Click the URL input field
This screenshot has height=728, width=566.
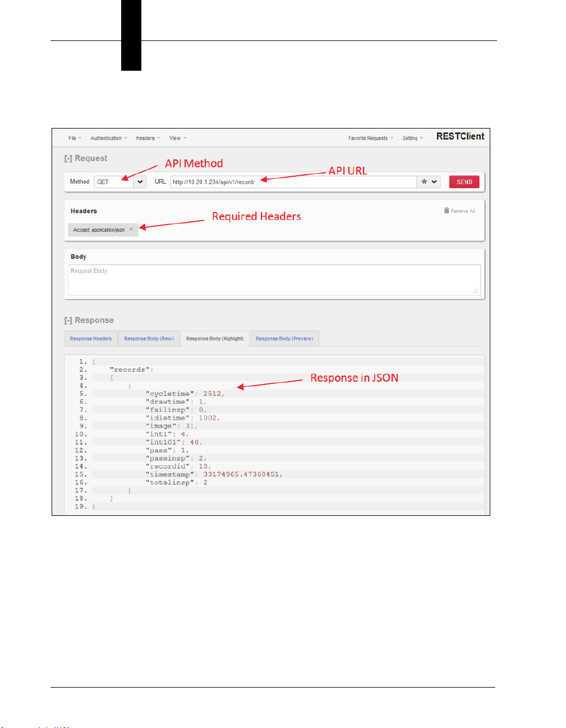coord(293,182)
